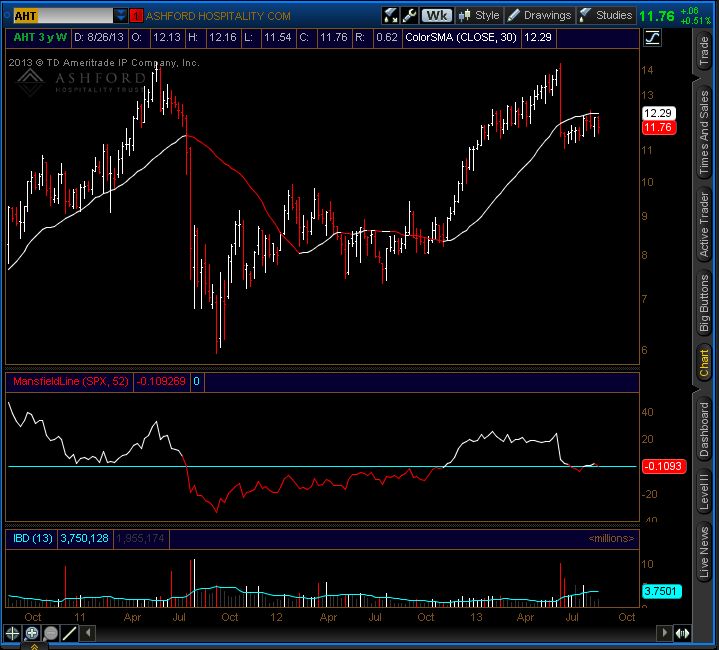Open the Times And Sales sidebar tab

pos(704,132)
